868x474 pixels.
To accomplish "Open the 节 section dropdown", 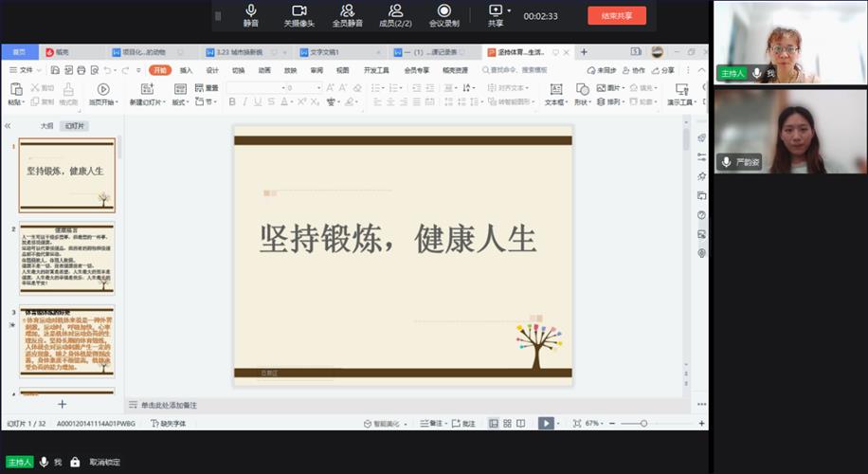I will pos(207,101).
